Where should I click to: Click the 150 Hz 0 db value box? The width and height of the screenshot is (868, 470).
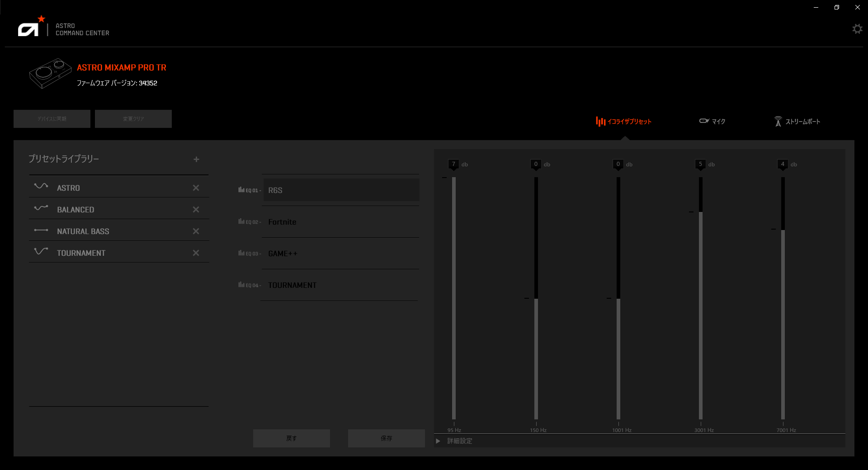click(536, 164)
